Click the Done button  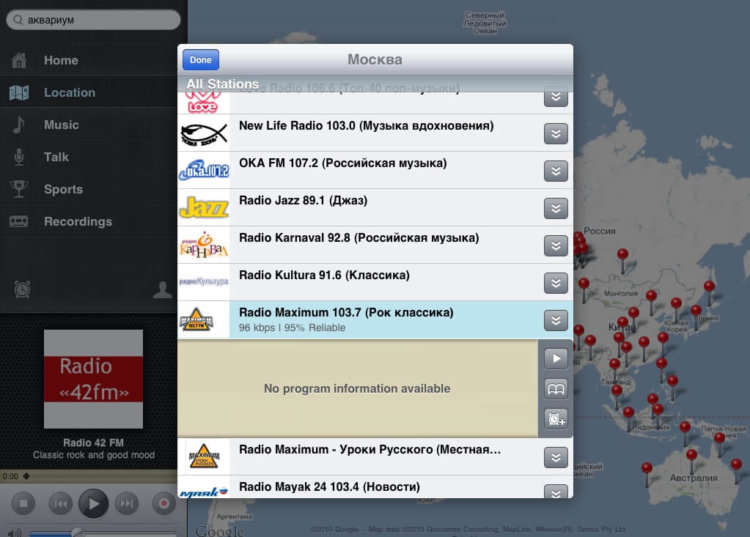[x=200, y=60]
